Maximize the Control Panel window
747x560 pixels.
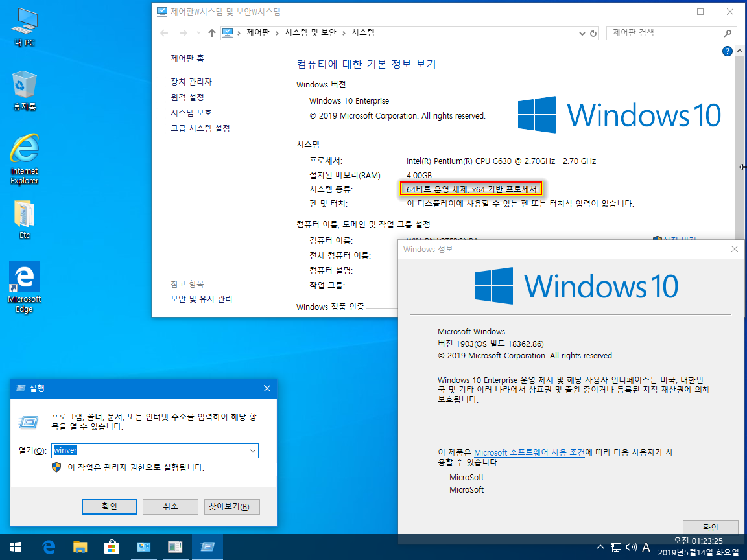coord(700,12)
